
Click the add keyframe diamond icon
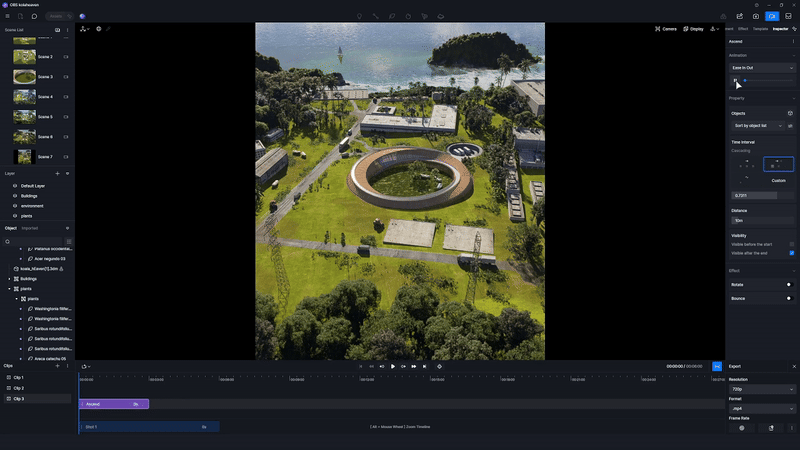click(x=439, y=366)
